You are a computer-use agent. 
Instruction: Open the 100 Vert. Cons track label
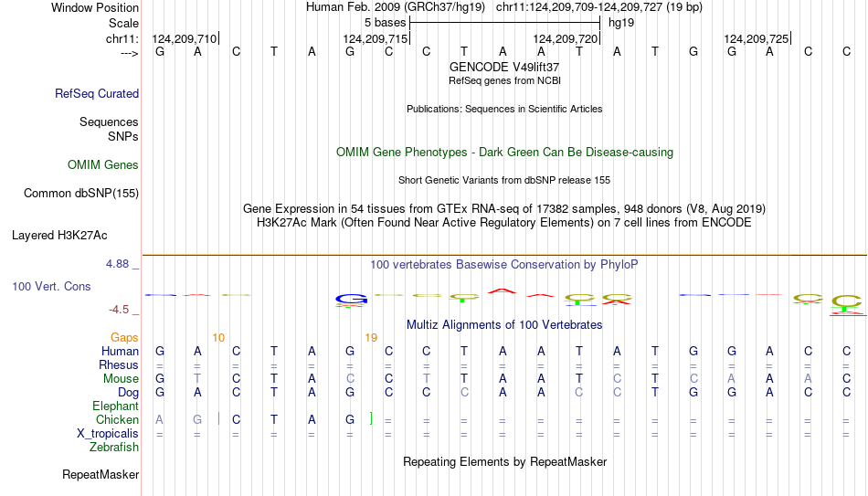(51, 286)
